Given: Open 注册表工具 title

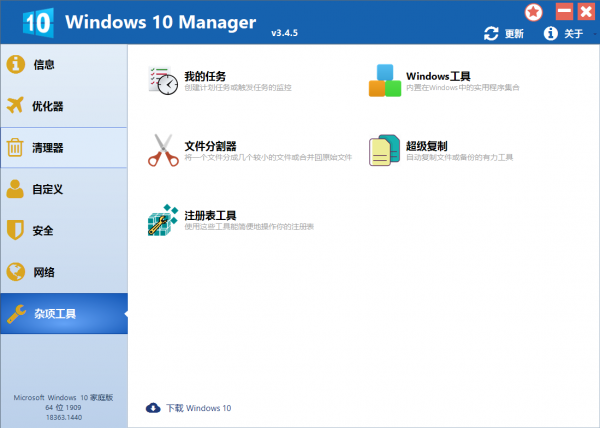Looking at the screenshot, I should coord(210,215).
